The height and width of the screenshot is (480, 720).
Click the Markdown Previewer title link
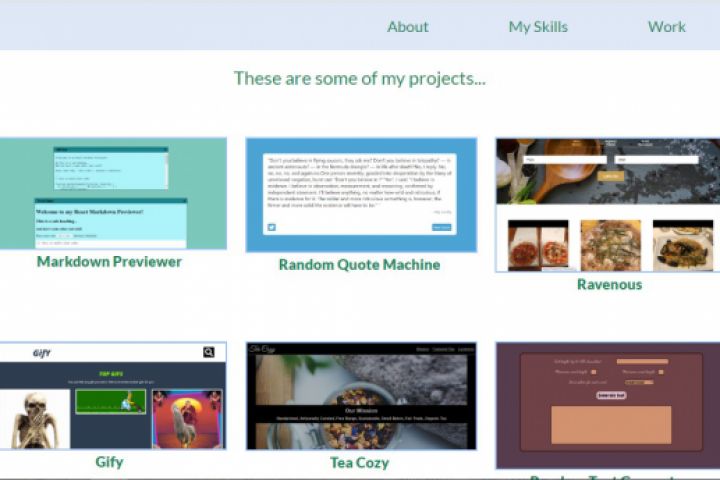point(109,261)
